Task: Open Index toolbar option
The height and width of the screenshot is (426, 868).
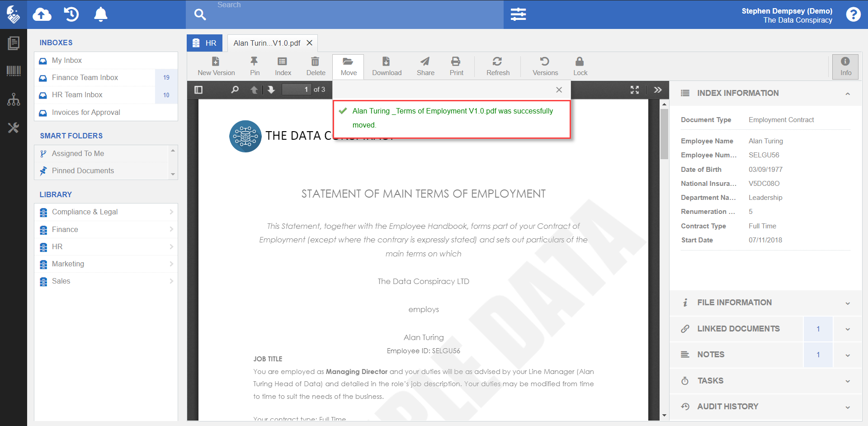Action: click(x=283, y=66)
